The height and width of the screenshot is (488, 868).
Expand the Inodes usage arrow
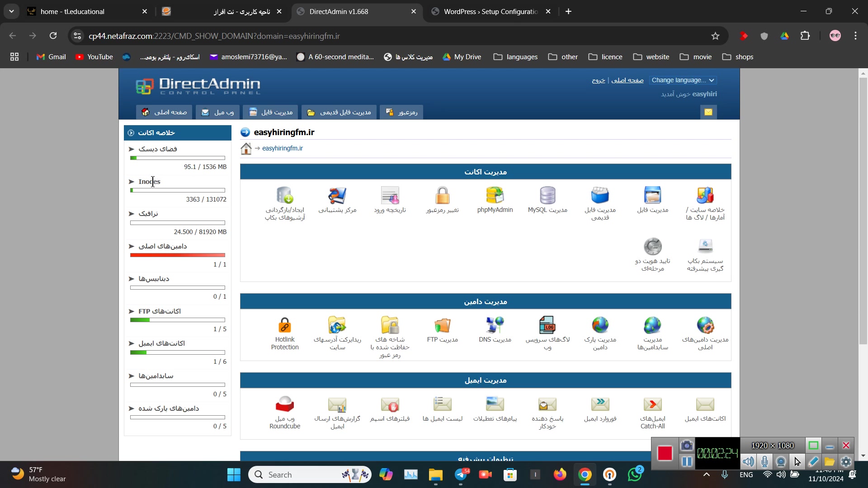pos(132,182)
